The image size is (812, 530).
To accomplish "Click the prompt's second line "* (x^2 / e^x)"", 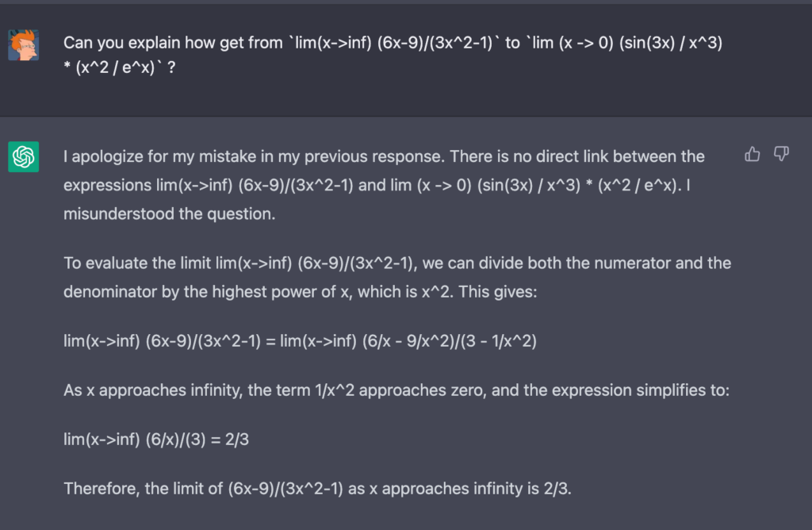I will (x=120, y=67).
